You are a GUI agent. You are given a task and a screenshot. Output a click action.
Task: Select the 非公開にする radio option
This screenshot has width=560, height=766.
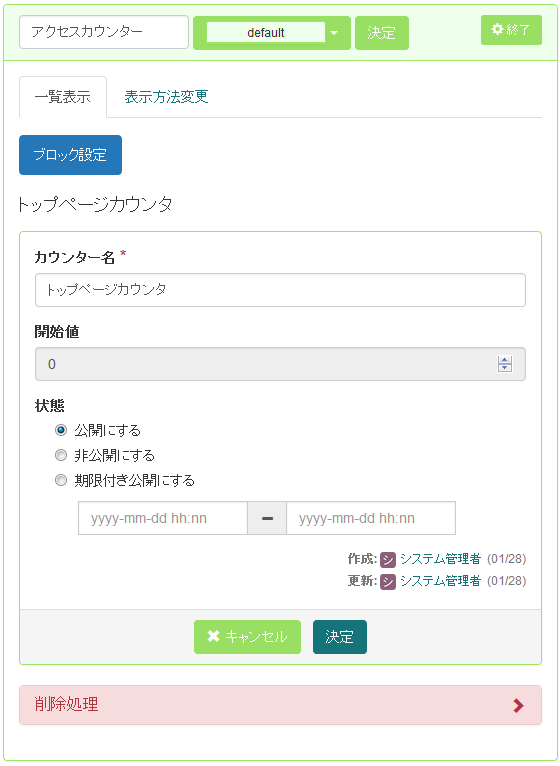pyautogui.click(x=61, y=455)
